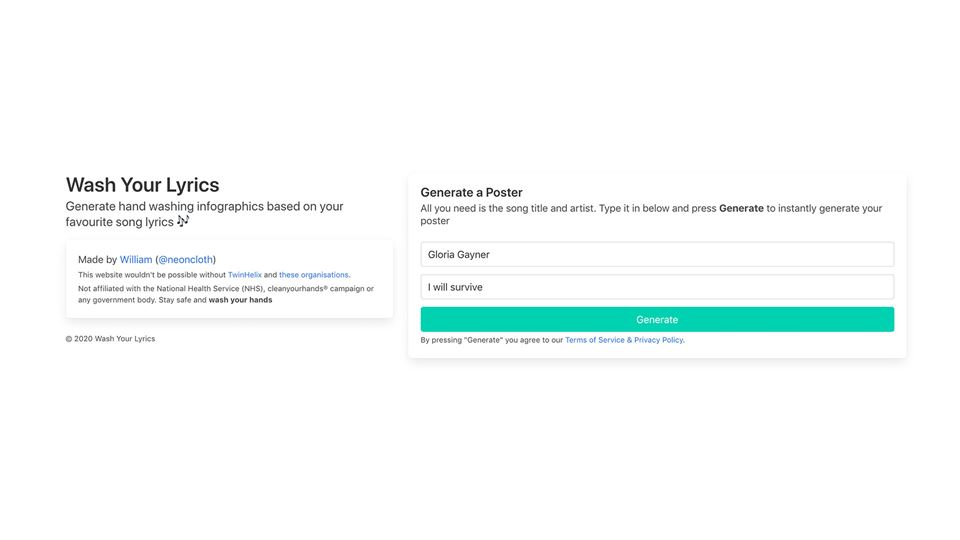Click the green Generate button
Screen dimensions: 960x540
[x=657, y=320]
